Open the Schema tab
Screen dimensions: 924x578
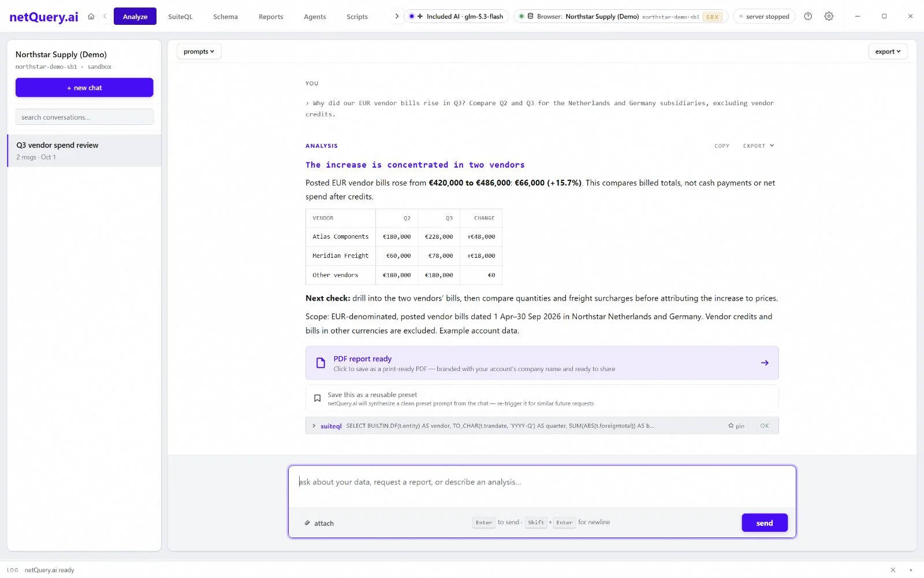[225, 17]
